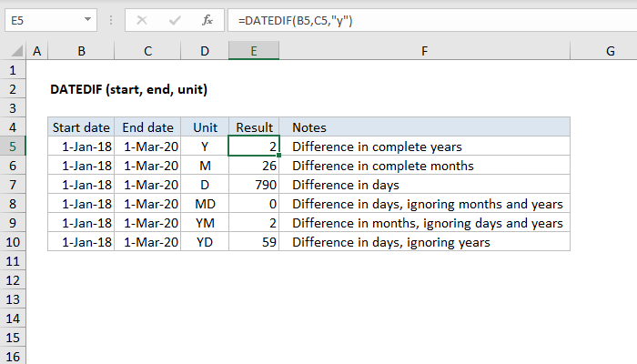Select column F header
Screen dimensions: 637x364
pyautogui.click(x=424, y=53)
